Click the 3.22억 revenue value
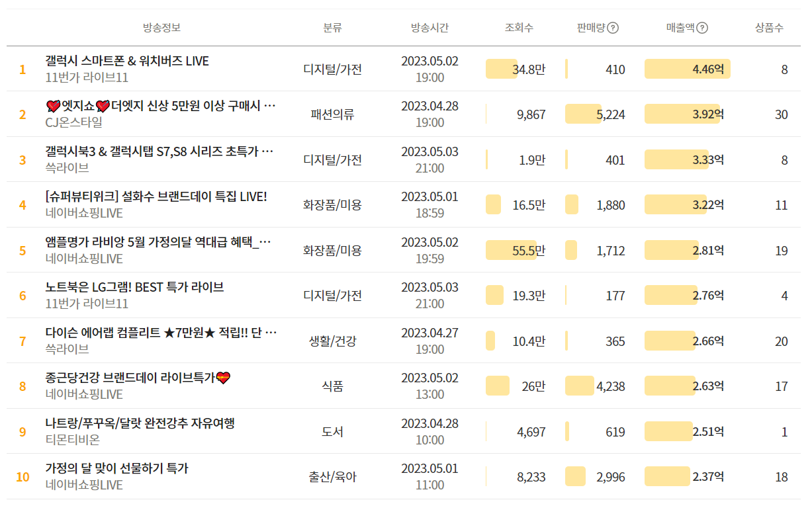Viewport: 812px width, 506px height. (x=708, y=205)
